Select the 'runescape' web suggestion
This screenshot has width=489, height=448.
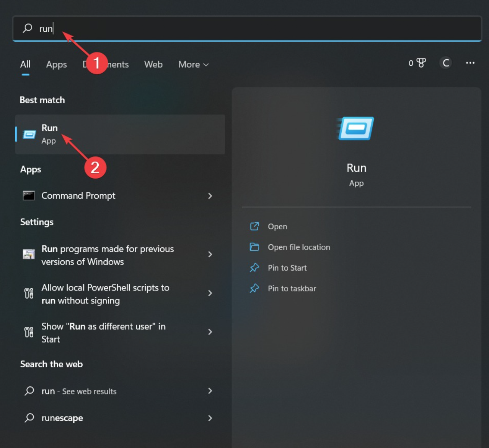coord(120,418)
